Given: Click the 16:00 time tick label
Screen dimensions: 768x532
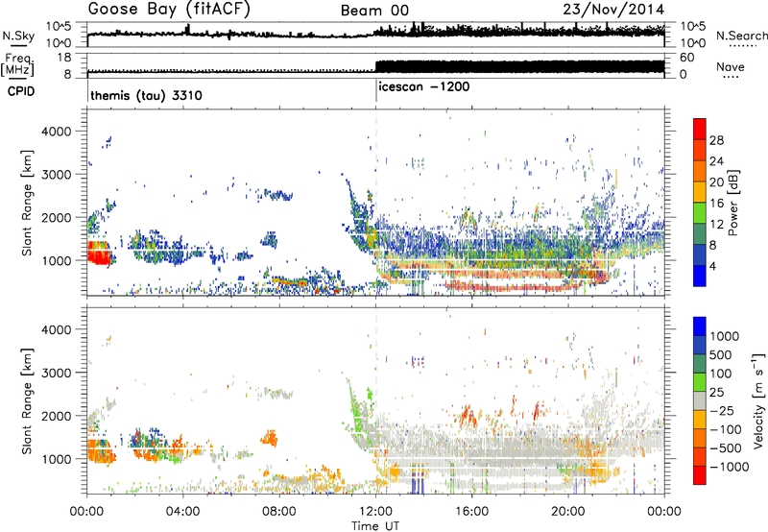Looking at the screenshot, I should 471,512.
